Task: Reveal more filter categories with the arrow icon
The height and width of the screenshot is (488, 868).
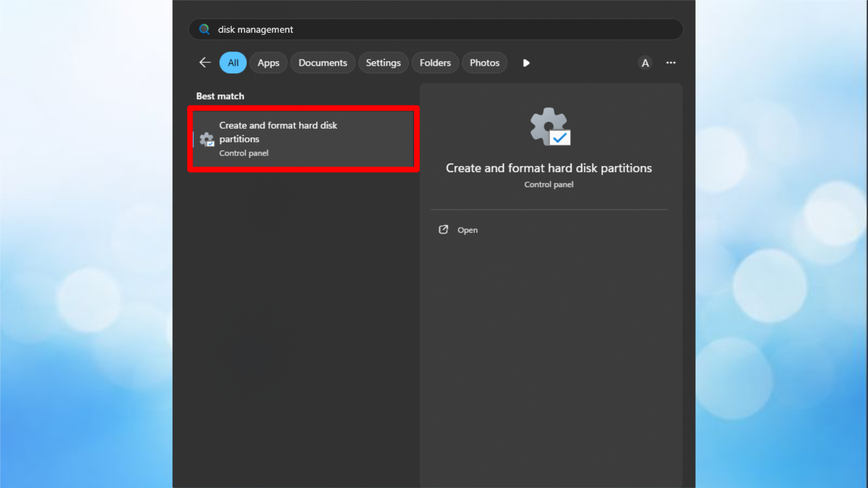Action: tap(526, 63)
